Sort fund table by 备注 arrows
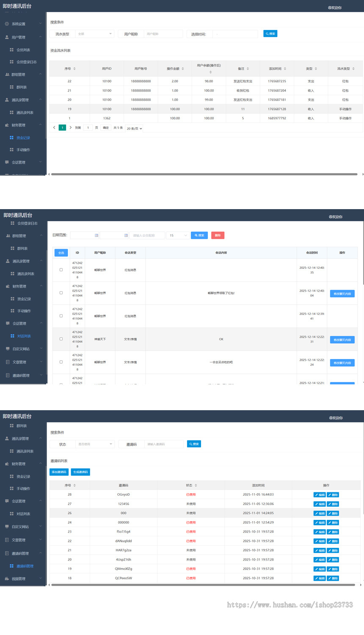This screenshot has height=635, width=364. (248, 69)
